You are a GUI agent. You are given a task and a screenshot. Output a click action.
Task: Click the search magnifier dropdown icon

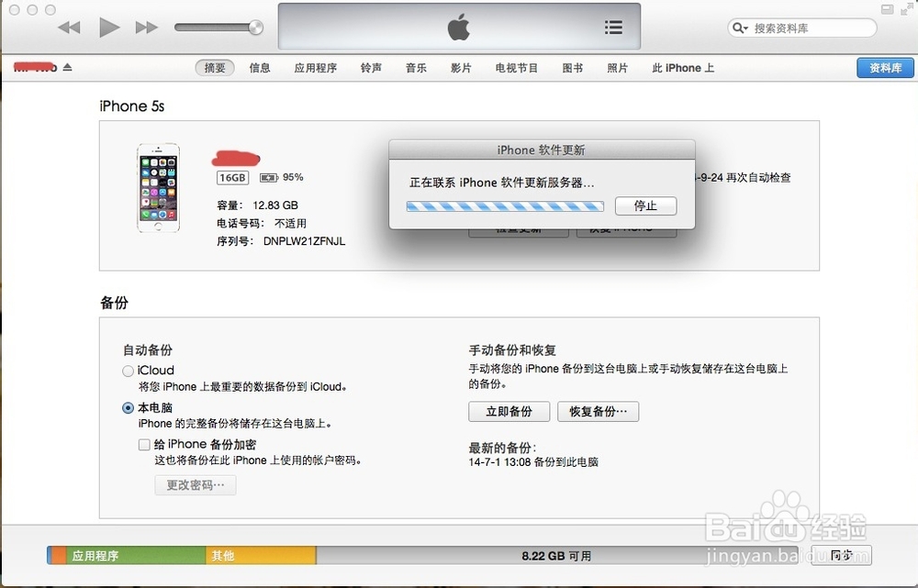coord(740,28)
